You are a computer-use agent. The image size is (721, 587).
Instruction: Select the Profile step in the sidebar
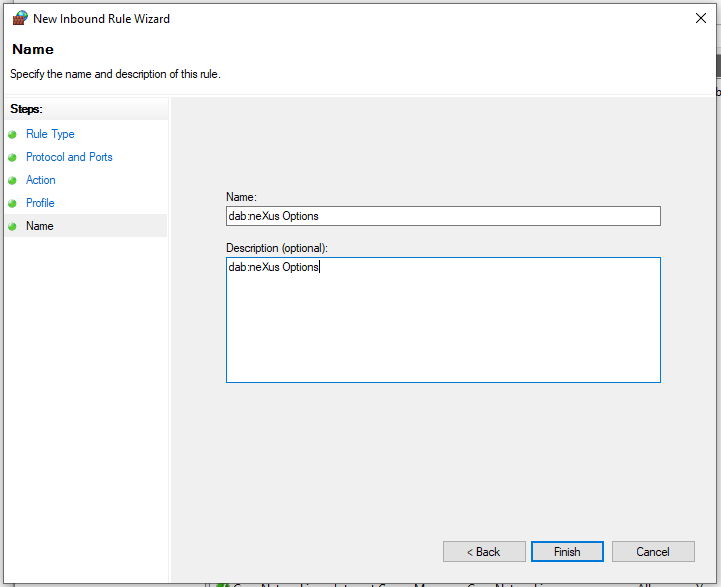point(40,203)
